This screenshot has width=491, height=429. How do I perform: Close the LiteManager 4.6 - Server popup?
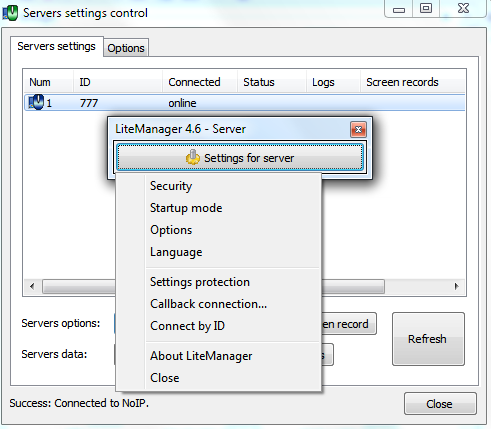[x=358, y=129]
